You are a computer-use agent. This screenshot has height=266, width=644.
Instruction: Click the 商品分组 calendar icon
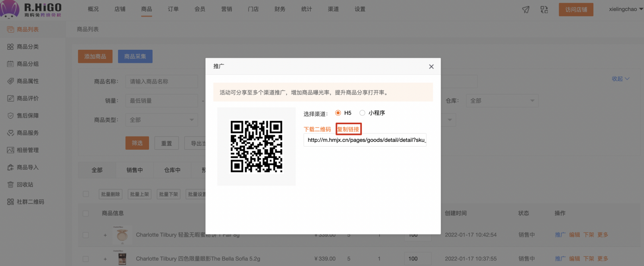[x=10, y=64]
